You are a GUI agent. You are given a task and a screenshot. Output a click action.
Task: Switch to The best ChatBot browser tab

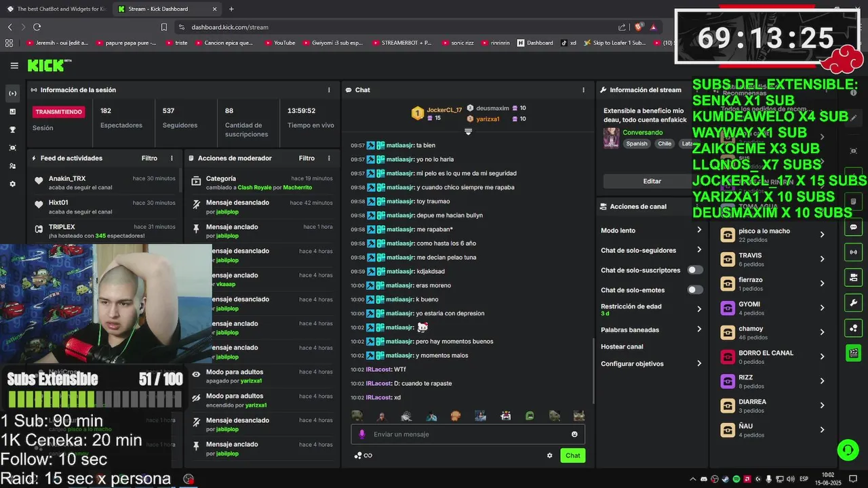tap(56, 9)
